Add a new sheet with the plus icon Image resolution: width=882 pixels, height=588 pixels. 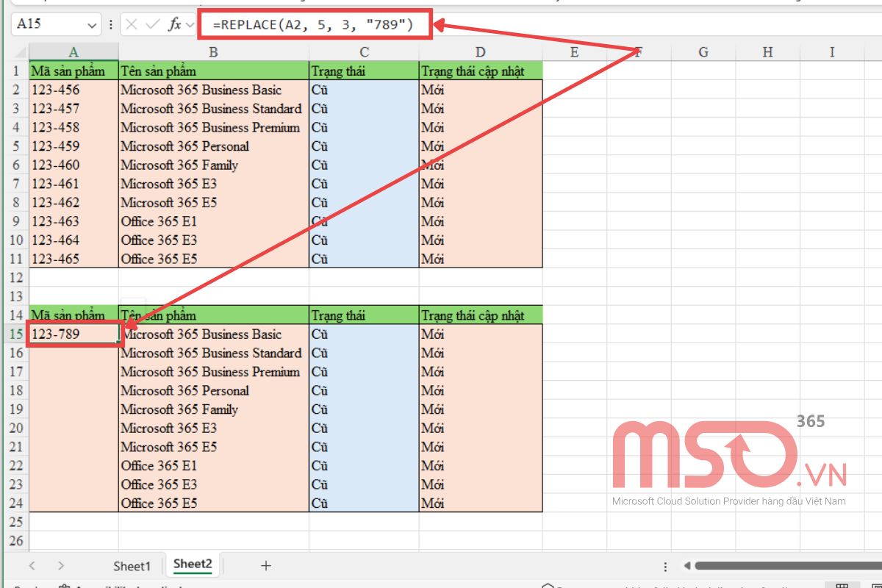click(x=266, y=565)
